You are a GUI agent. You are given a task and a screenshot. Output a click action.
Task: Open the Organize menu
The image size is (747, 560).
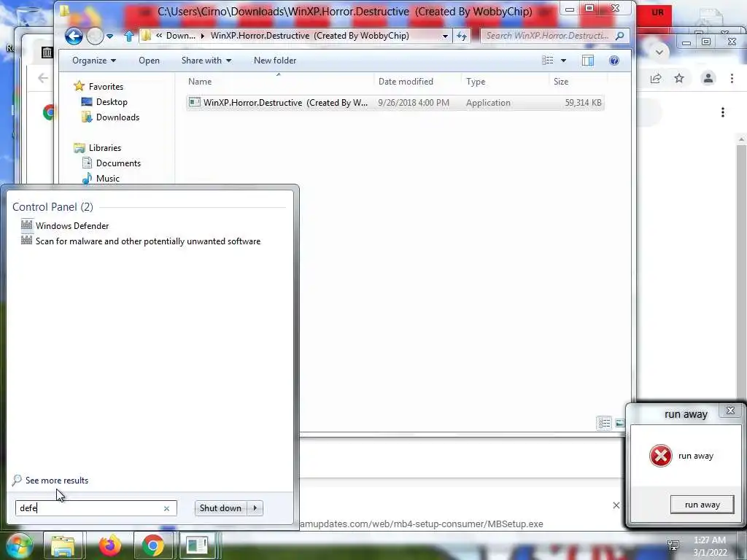click(94, 61)
